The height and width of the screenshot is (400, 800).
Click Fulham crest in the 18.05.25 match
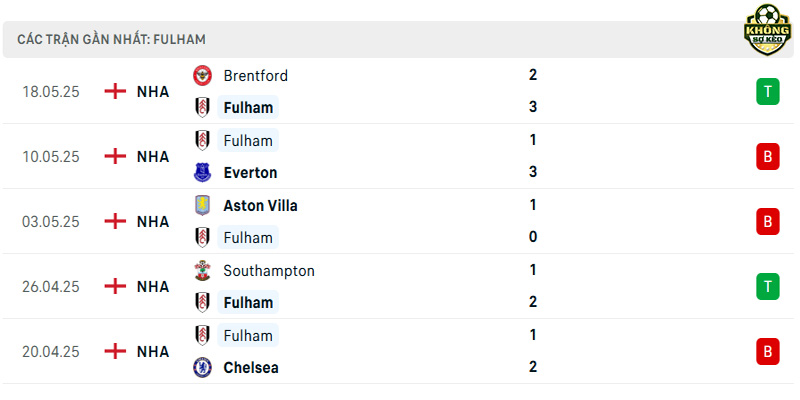pyautogui.click(x=202, y=108)
